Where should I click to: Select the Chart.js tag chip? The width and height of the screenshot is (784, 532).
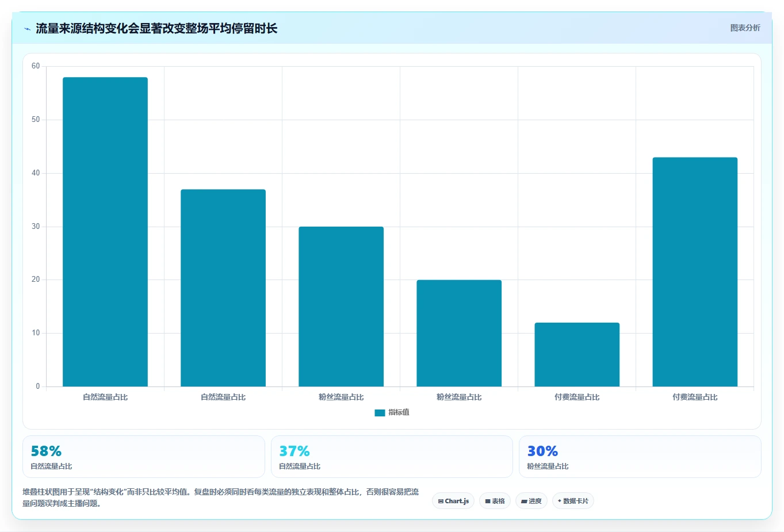pos(453,501)
